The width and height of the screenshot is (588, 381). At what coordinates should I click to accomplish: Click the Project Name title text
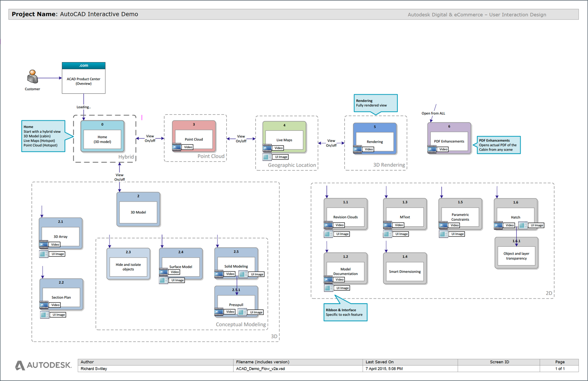[x=75, y=14]
